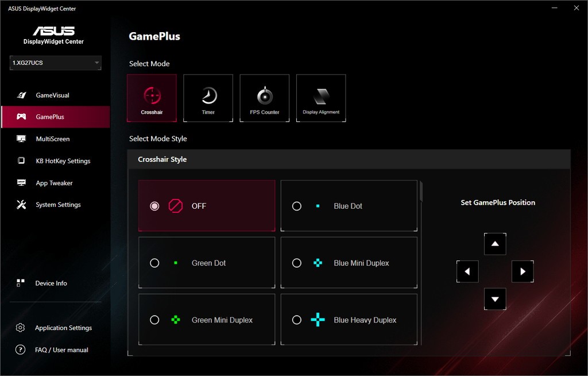Select the Green Dot radio button
Viewport: 588px width, 376px height.
pos(154,263)
